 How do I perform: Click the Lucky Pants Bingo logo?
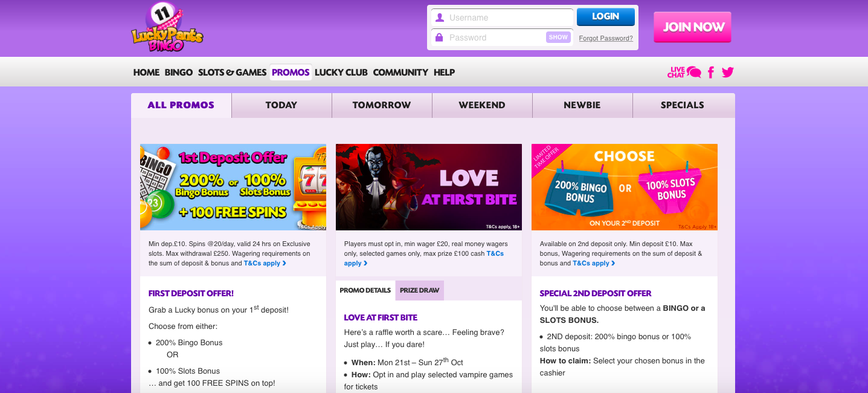(x=167, y=27)
